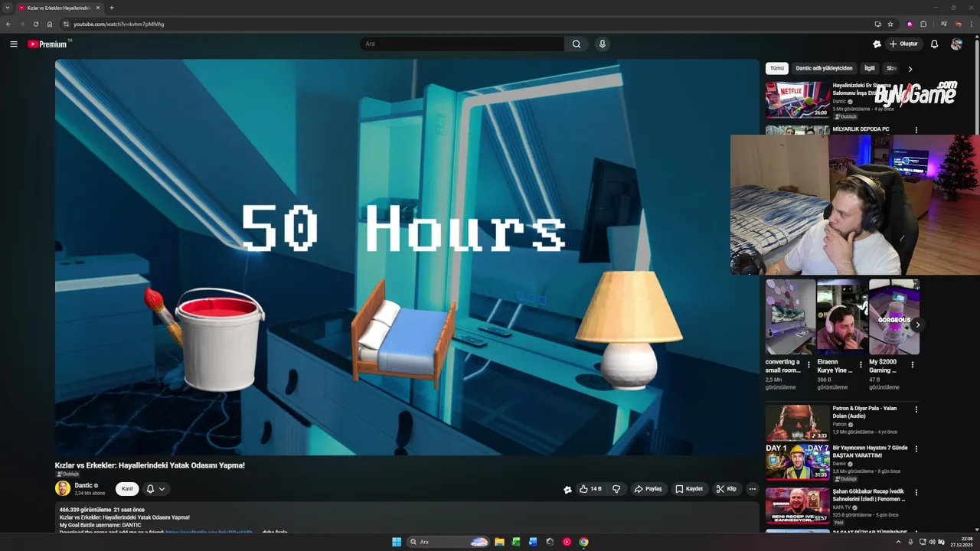Click the Dublajlı badge under the video title
The height and width of the screenshot is (551, 980).
pyautogui.click(x=67, y=474)
